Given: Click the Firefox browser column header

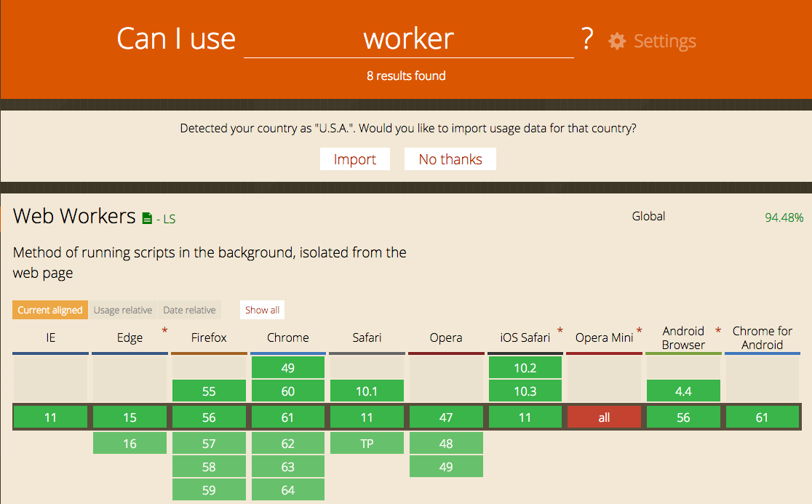Looking at the screenshot, I should [x=209, y=338].
